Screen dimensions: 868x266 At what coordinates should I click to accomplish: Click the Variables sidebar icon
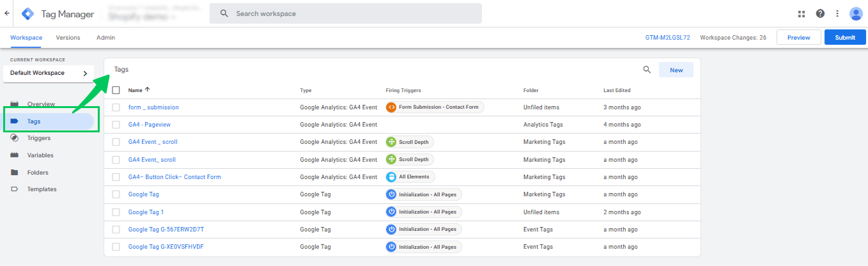pos(14,155)
